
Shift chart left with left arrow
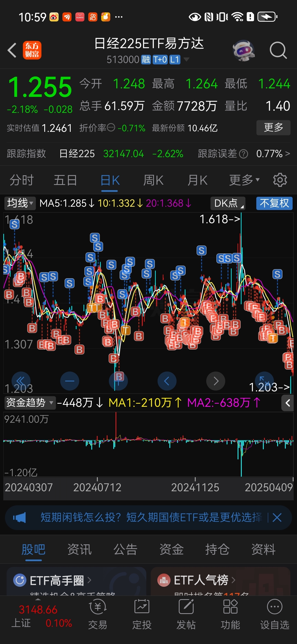167,381
